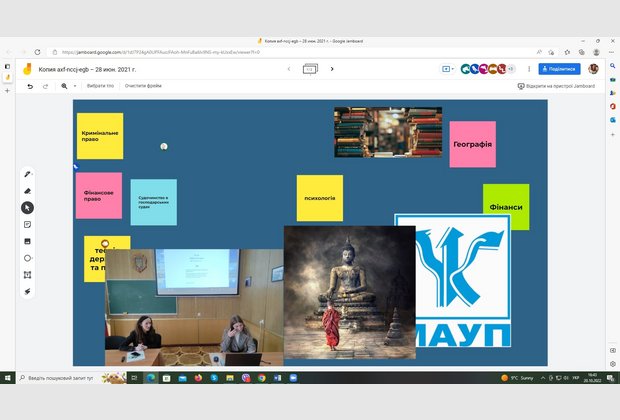The width and height of the screenshot is (620, 420).
Task: Select the pink 'Географія' sticky note
Action: [x=472, y=145]
